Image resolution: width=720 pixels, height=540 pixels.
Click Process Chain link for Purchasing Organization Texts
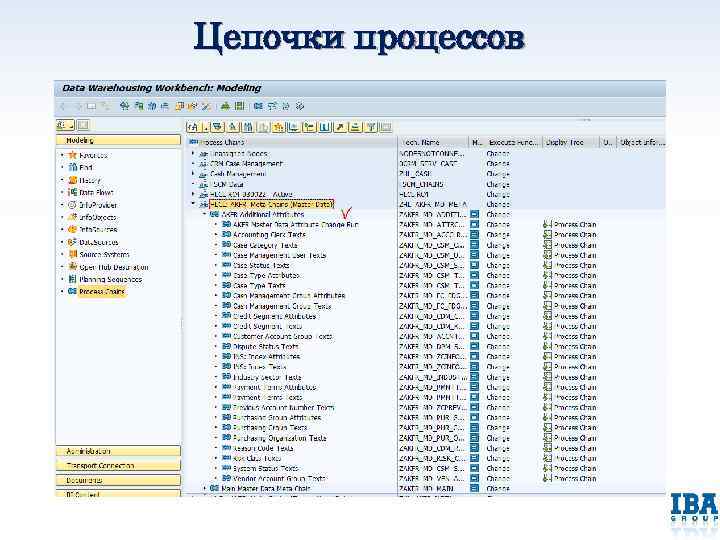tap(575, 438)
